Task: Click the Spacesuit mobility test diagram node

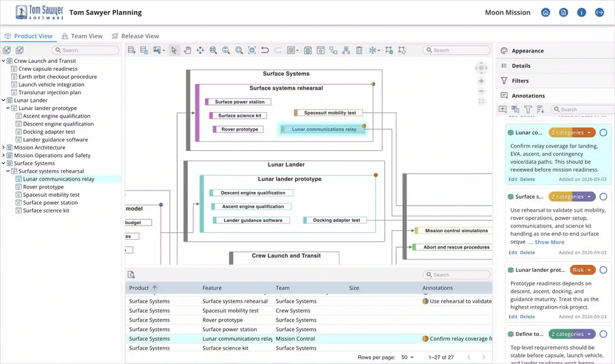Action: coord(328,113)
